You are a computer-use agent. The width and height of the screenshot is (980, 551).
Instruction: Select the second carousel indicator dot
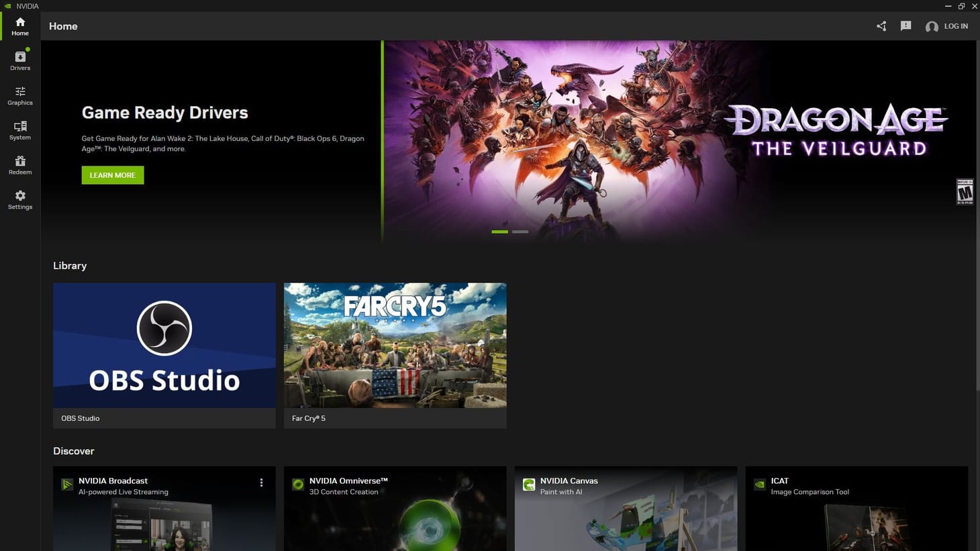520,231
